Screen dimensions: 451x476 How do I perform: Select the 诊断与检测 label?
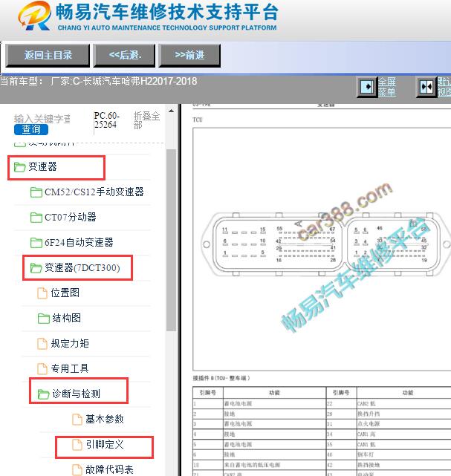click(77, 394)
